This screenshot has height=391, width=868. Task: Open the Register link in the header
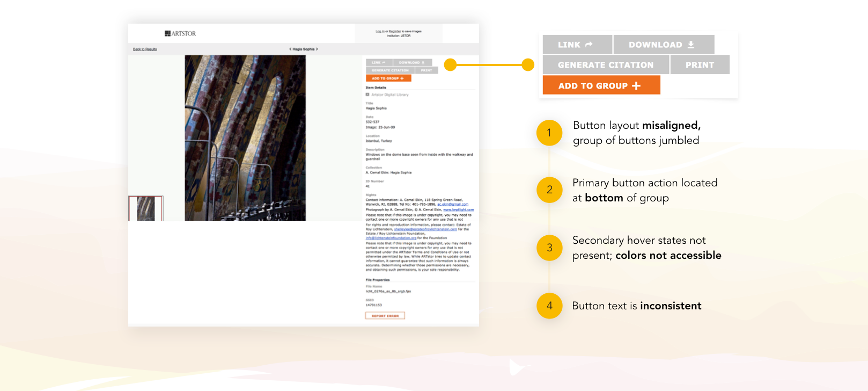(x=395, y=32)
